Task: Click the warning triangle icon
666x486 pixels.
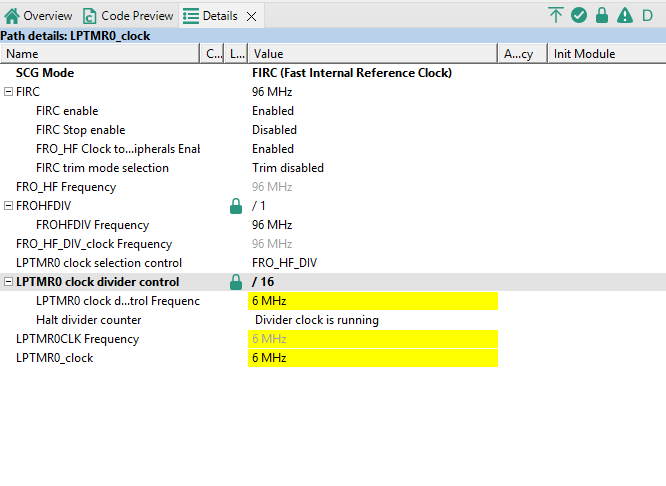Action: tap(625, 15)
